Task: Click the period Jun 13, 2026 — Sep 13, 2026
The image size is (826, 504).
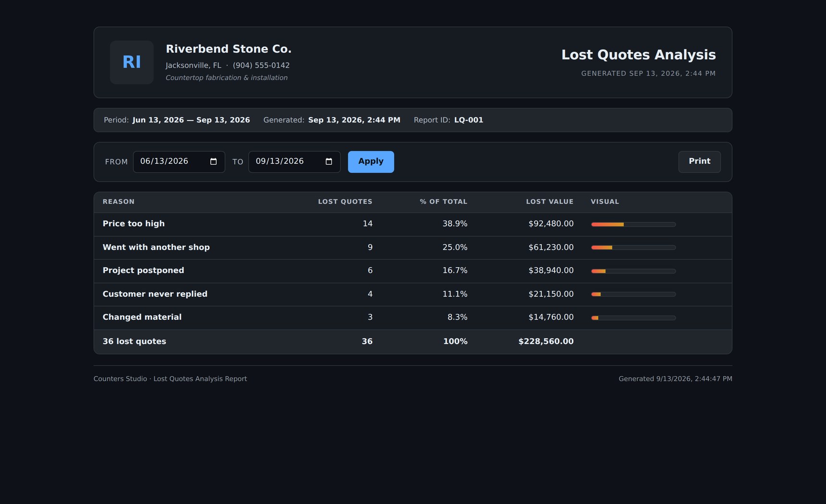Action: pyautogui.click(x=191, y=120)
